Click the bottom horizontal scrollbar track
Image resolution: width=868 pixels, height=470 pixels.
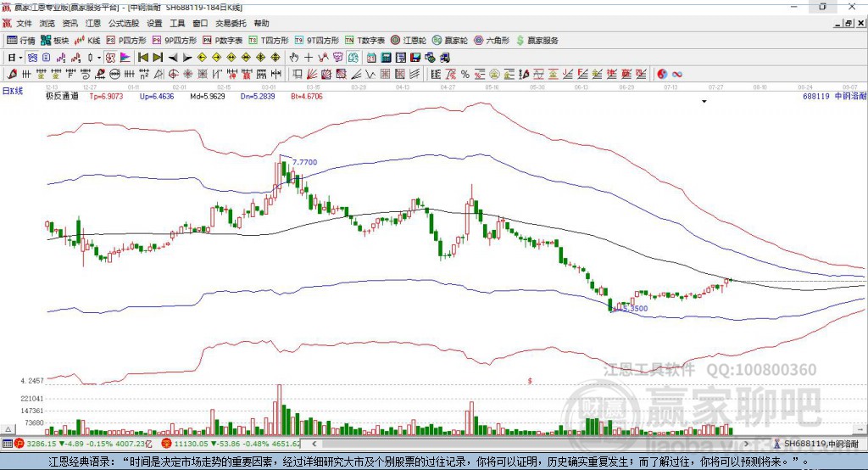[531, 444]
